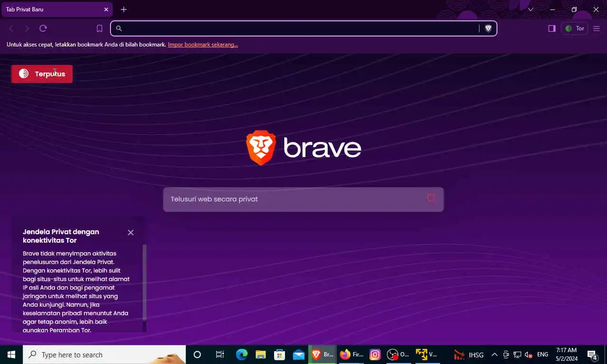Click the bookmark this tab icon
Screen dimensions: 607x364
tap(100, 28)
